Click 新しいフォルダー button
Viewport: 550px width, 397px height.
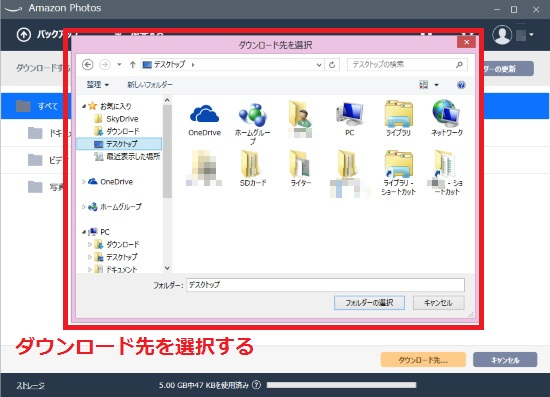(x=150, y=85)
